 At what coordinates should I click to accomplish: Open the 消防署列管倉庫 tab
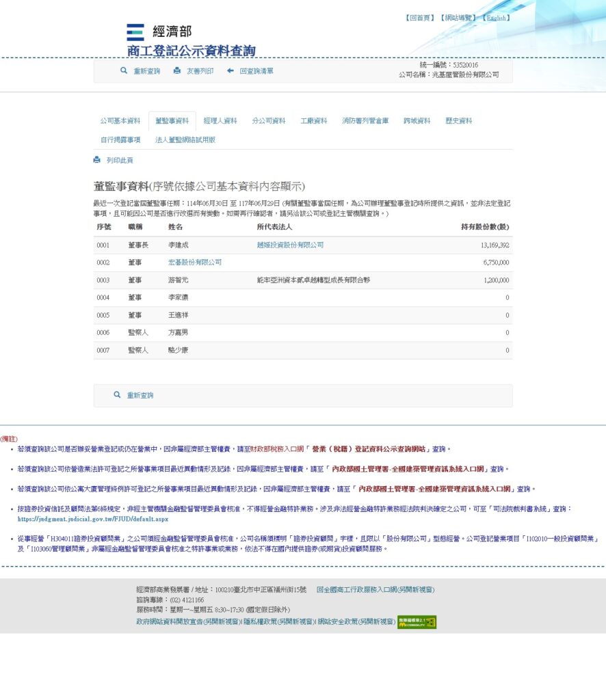(x=365, y=120)
